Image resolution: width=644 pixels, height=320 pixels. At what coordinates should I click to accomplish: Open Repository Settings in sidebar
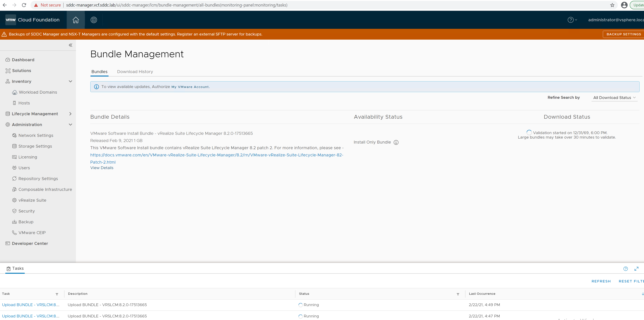[38, 179]
